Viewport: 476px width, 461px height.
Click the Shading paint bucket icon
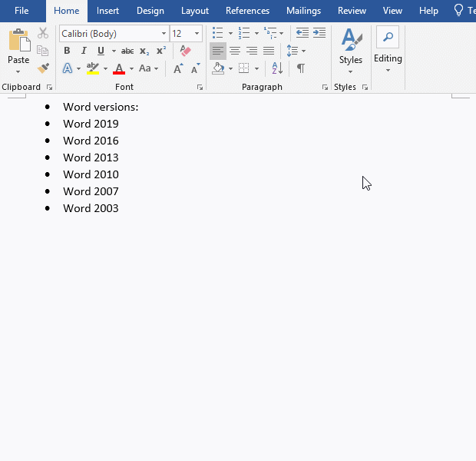click(x=218, y=68)
